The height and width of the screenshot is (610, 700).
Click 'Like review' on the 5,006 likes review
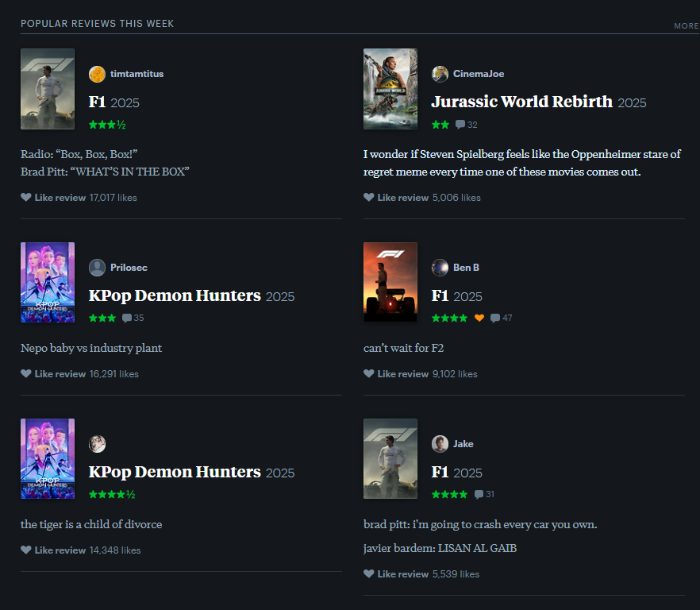pyautogui.click(x=403, y=198)
